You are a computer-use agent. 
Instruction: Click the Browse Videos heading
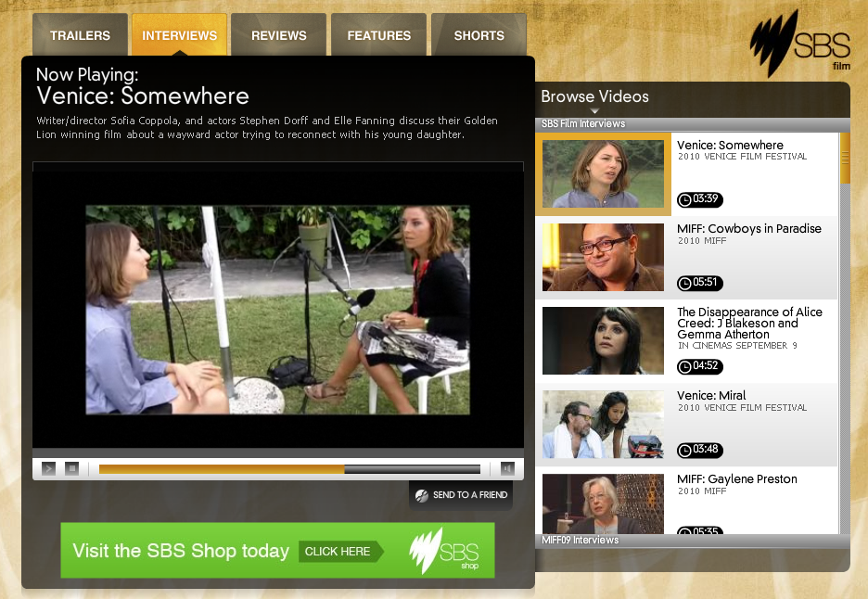(x=594, y=96)
